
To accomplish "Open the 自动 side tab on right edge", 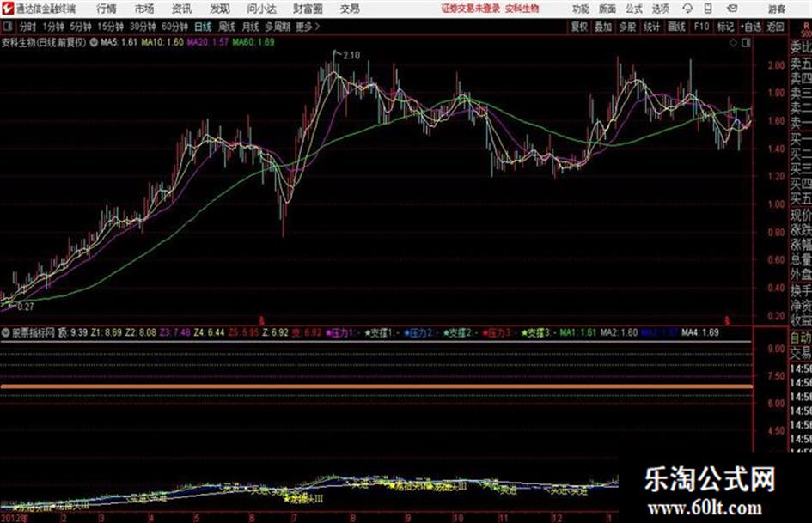I will [x=801, y=338].
